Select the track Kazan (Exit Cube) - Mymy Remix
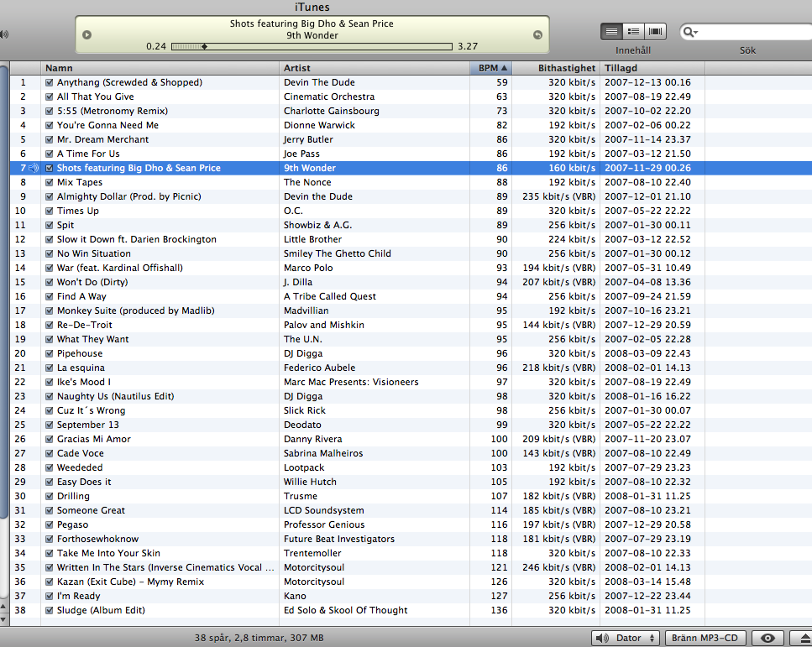Viewport: 812px width, 647px height. [x=130, y=582]
